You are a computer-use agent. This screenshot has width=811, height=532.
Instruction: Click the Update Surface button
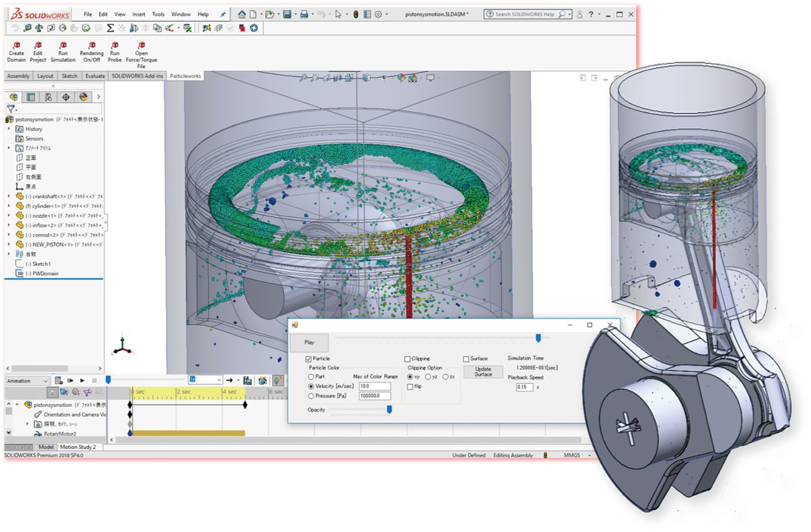click(x=483, y=370)
